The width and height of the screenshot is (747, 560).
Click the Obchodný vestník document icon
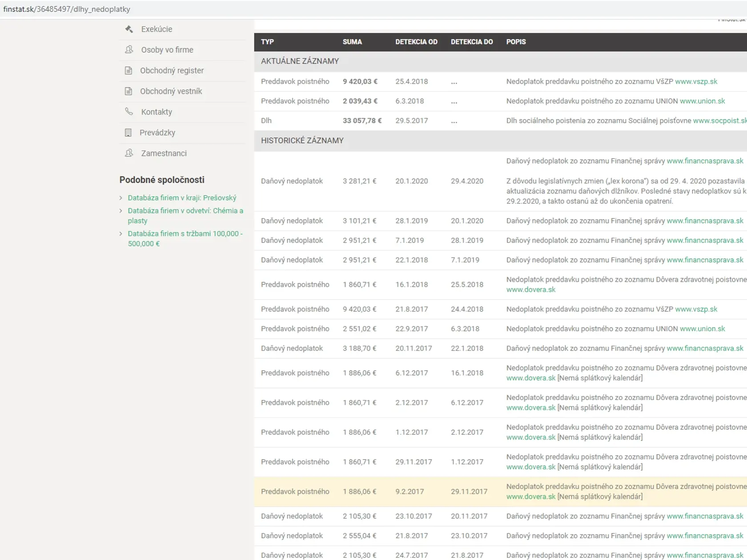(x=129, y=91)
